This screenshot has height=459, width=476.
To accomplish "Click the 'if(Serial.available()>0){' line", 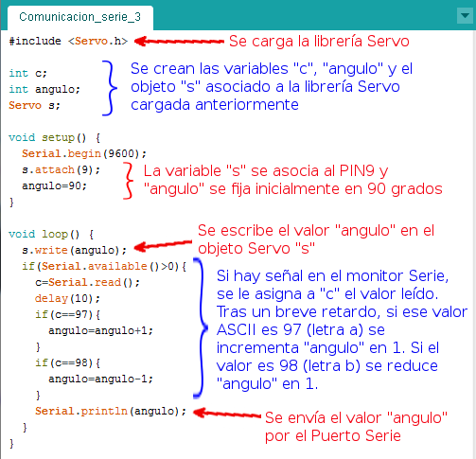I will click(104, 266).
